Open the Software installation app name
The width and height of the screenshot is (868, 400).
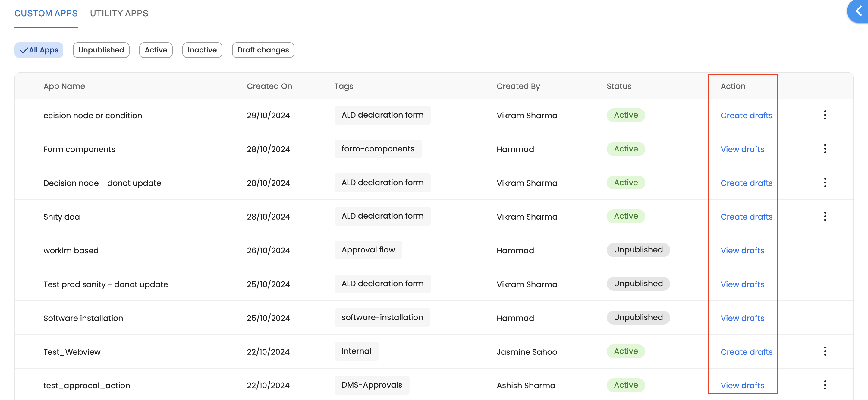pos(83,318)
